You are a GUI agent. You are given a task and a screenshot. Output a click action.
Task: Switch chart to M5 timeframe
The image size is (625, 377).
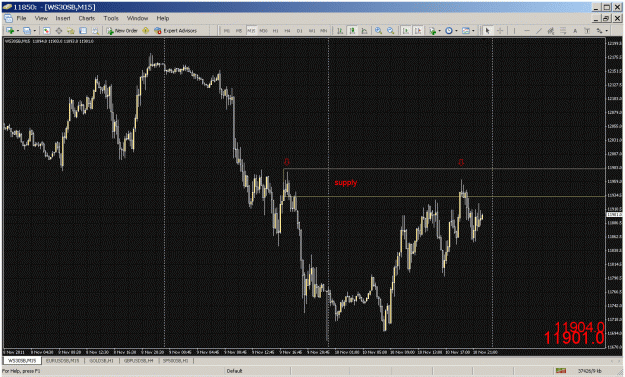239,31
